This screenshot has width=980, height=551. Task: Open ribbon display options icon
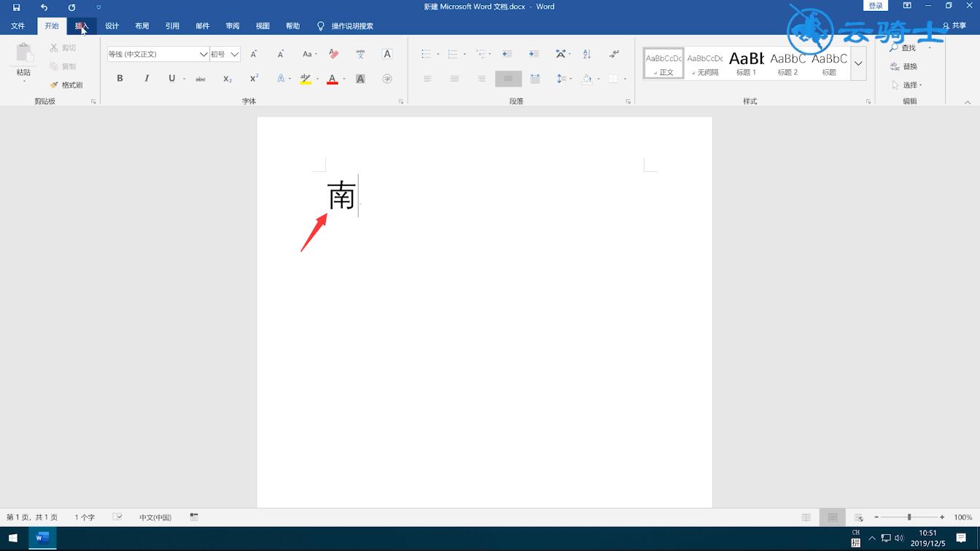coord(907,6)
